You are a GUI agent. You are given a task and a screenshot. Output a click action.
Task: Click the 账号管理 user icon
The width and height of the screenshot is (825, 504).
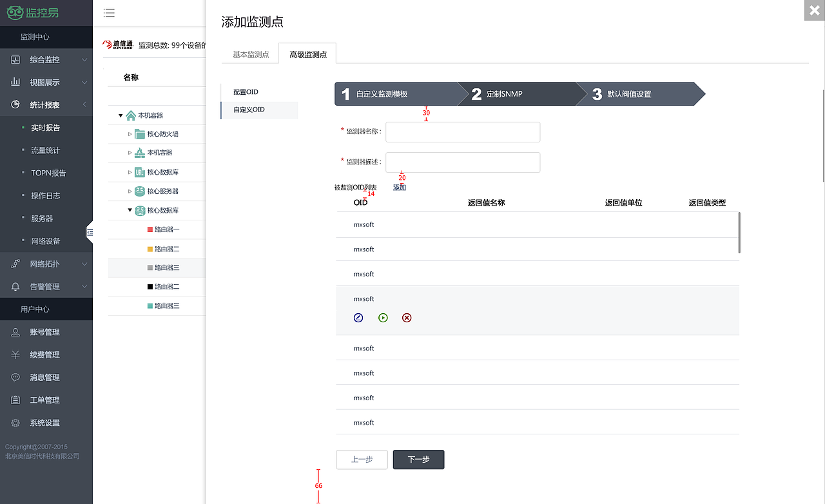coord(15,332)
